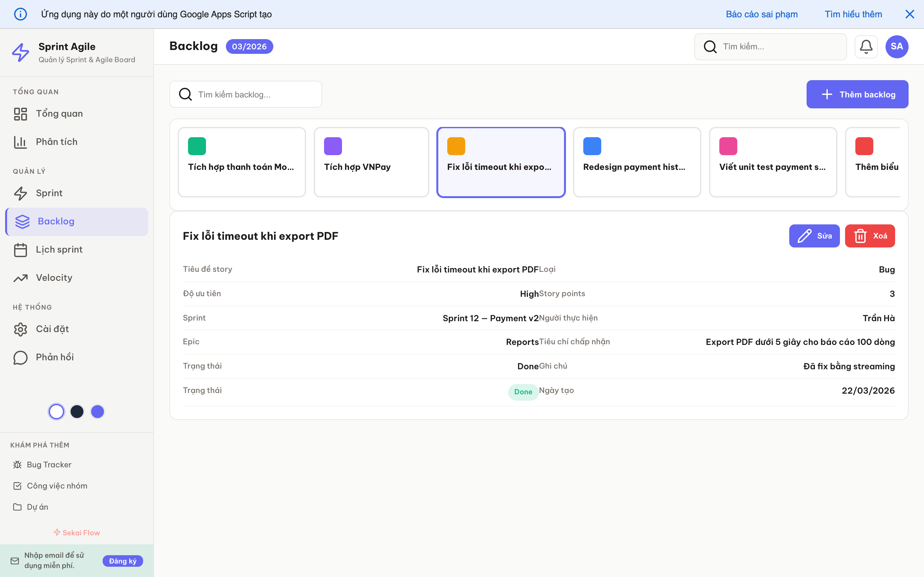Screen dimensions: 924x577
Task: Select the white theme circle
Action: coord(56,411)
